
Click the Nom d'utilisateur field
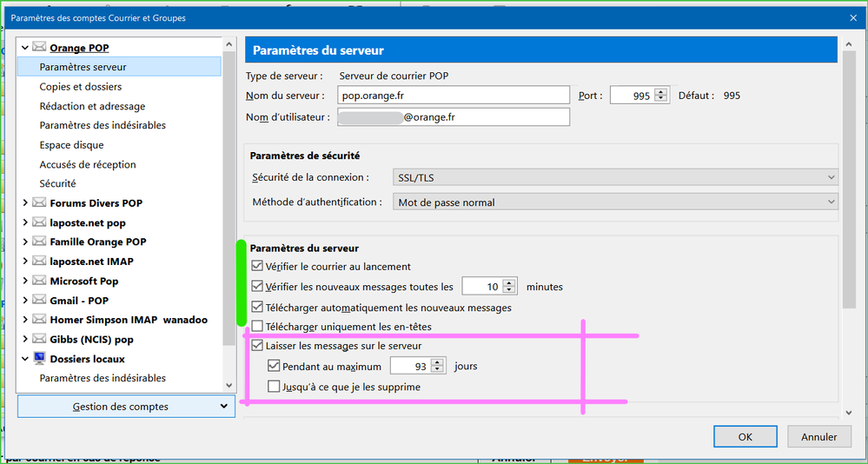tap(454, 117)
